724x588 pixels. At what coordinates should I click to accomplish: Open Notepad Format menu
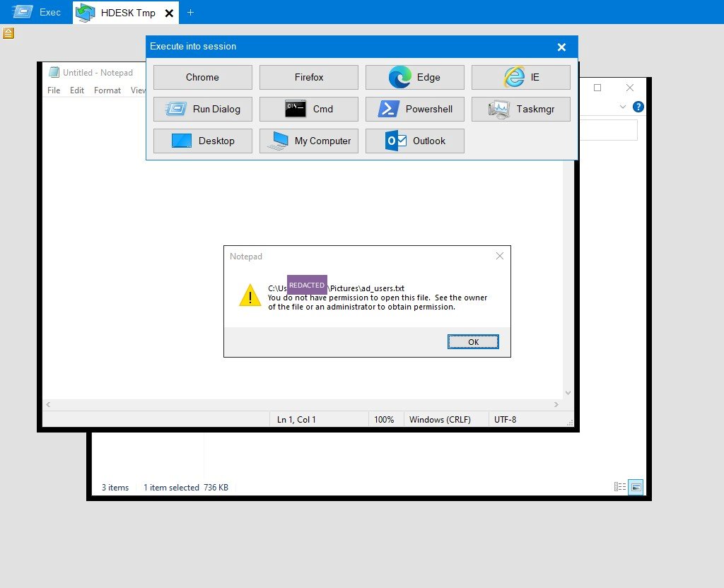coord(107,90)
